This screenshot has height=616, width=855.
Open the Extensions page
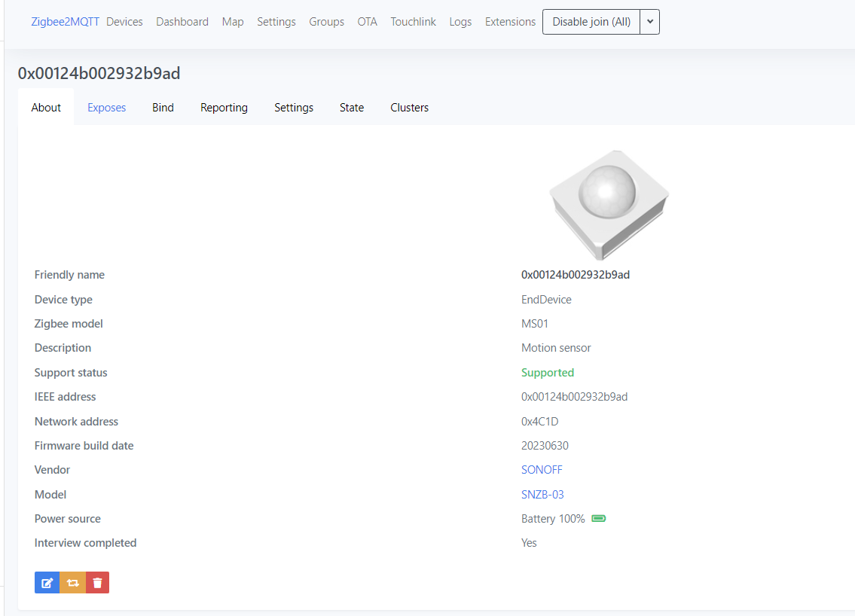click(x=511, y=22)
